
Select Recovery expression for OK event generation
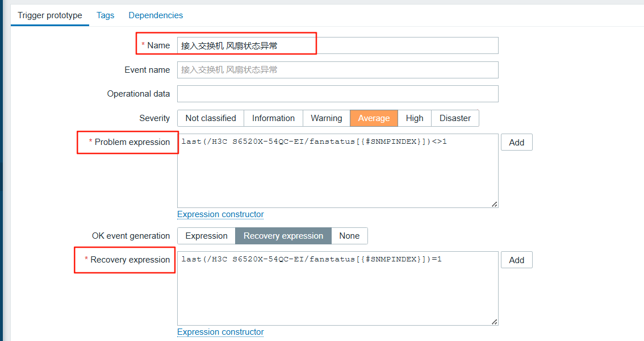click(x=283, y=236)
